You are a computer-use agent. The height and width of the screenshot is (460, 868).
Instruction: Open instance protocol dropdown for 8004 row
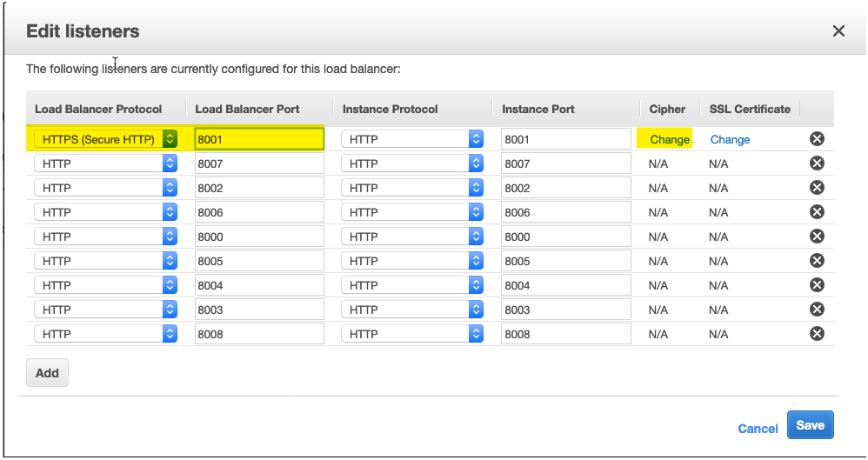pos(412,285)
